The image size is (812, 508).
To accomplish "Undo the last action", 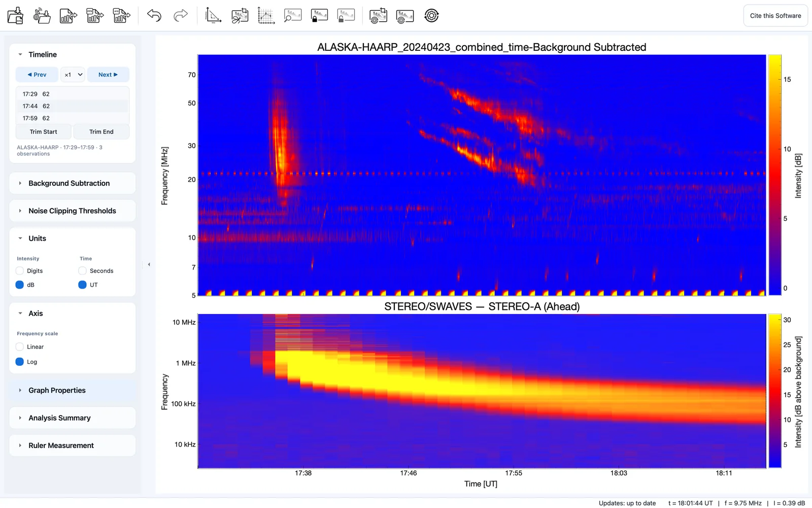I will pyautogui.click(x=154, y=16).
